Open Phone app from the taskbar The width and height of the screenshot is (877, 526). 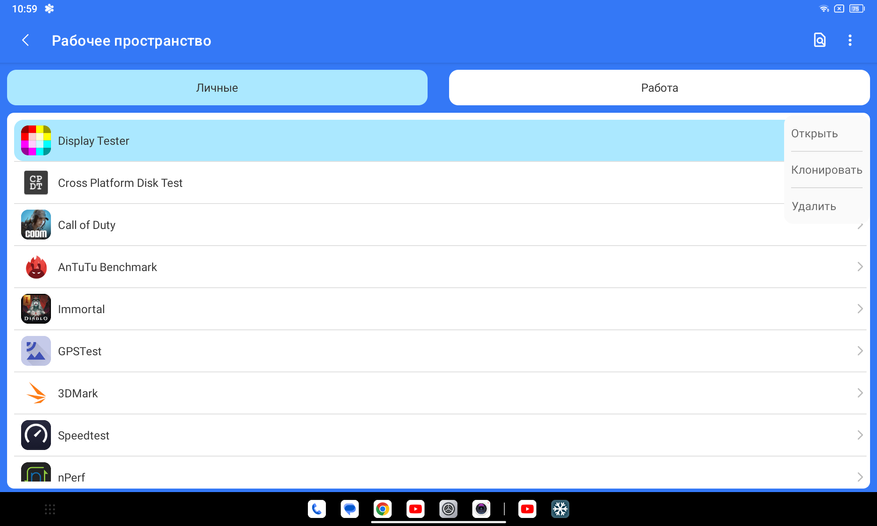point(317,509)
